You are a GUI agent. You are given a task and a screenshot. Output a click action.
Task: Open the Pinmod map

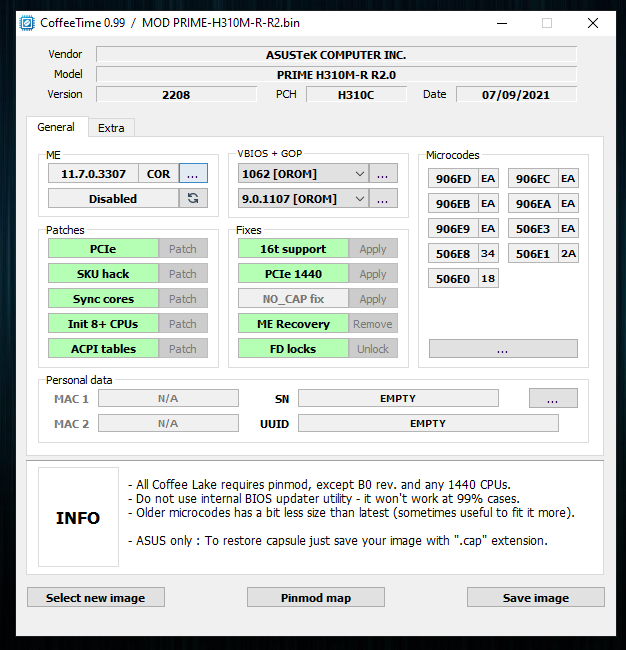click(x=316, y=597)
